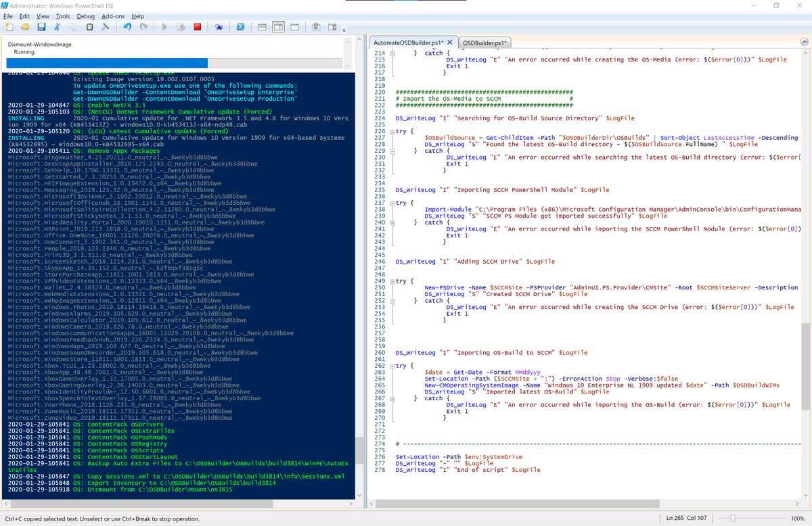Close the AutomateOSDBuilder.ps1 tab with X
Viewport: 812px width, 526px height.
click(x=450, y=43)
